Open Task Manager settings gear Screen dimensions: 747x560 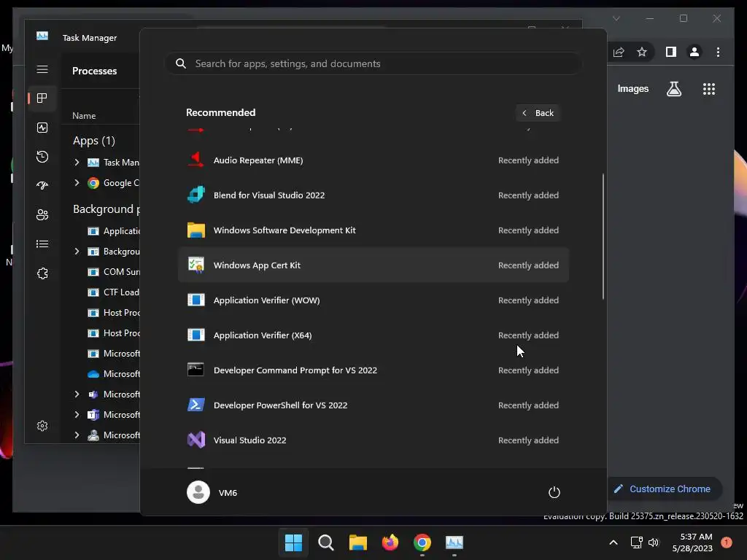[x=42, y=426]
